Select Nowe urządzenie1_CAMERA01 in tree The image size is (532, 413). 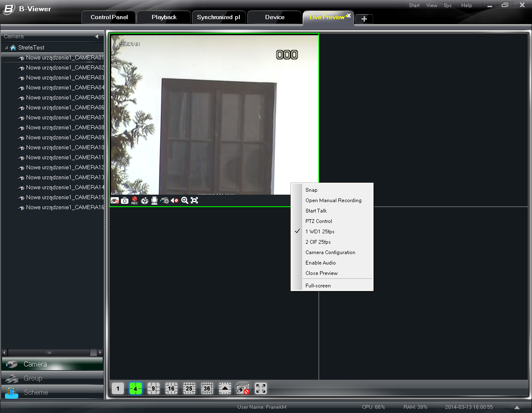coord(52,58)
